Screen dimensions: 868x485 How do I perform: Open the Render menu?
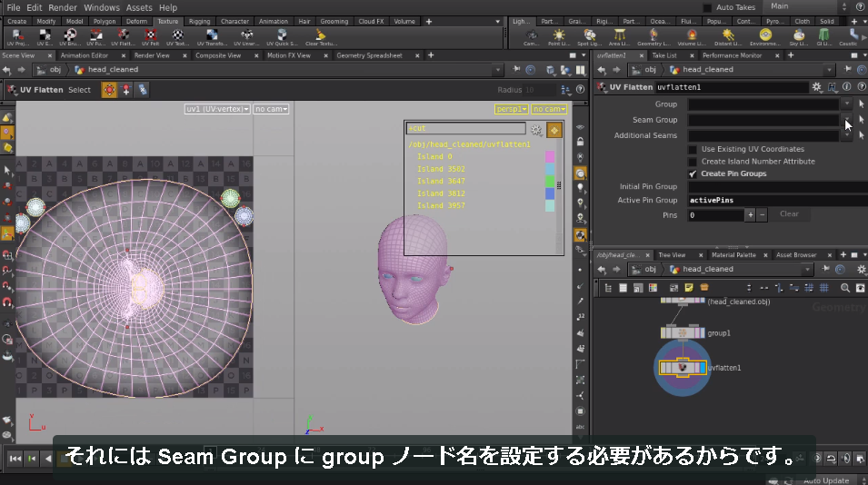(x=62, y=7)
